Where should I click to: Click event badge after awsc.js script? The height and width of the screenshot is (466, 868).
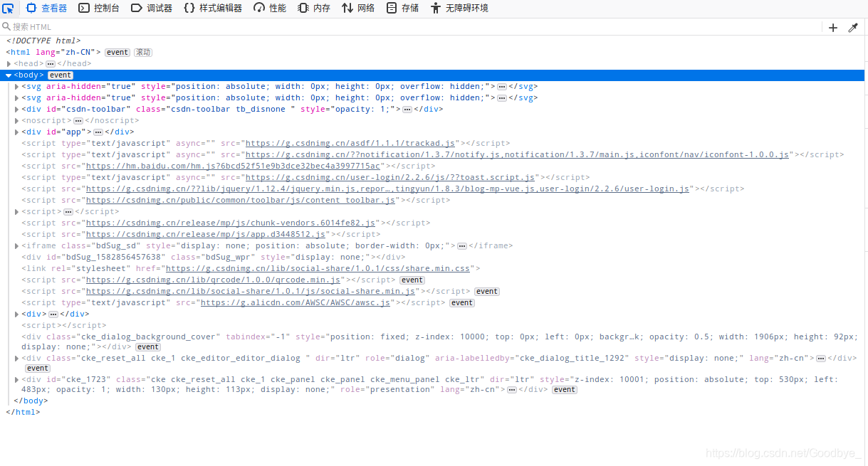click(462, 303)
